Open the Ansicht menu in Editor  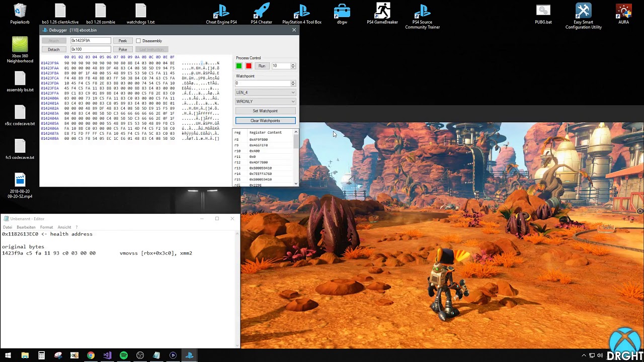tap(64, 227)
